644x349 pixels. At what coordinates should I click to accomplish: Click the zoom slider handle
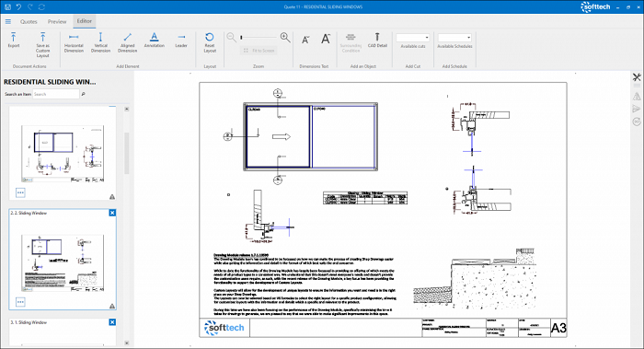241,38
